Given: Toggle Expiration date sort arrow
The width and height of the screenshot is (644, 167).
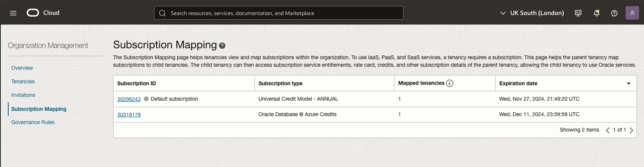Looking at the screenshot, I should tap(628, 83).
